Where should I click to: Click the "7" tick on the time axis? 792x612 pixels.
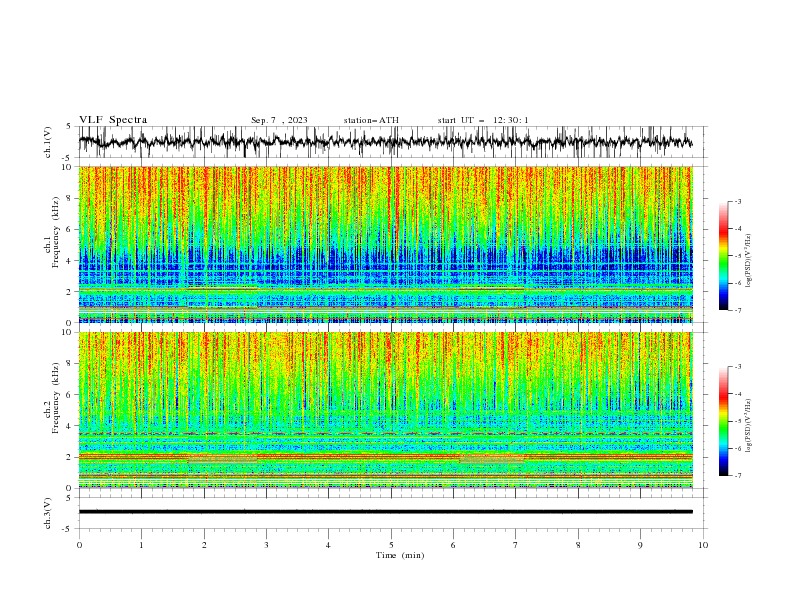point(516,545)
